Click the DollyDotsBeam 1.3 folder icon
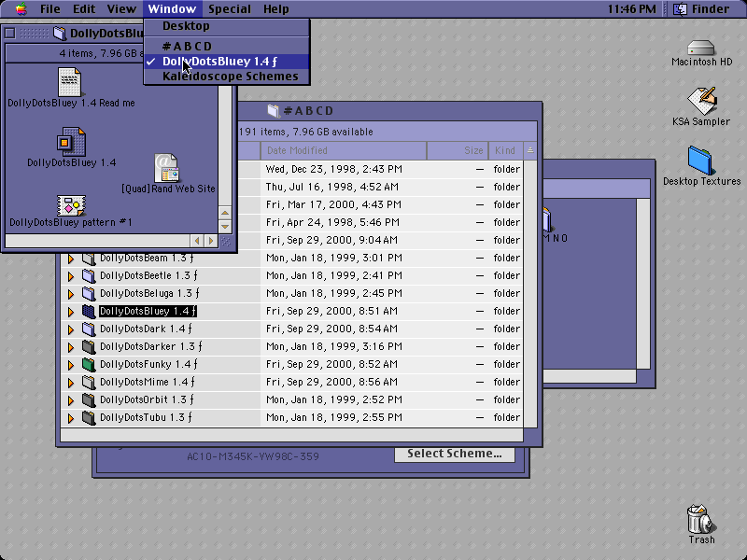747x560 pixels. click(x=89, y=259)
